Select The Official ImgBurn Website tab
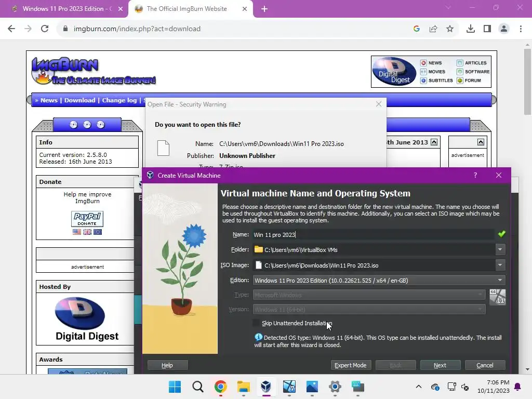 [x=187, y=9]
